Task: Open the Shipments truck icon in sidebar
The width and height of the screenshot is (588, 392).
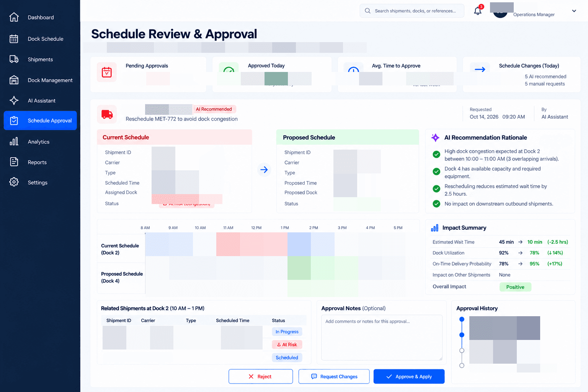Action: pos(14,59)
